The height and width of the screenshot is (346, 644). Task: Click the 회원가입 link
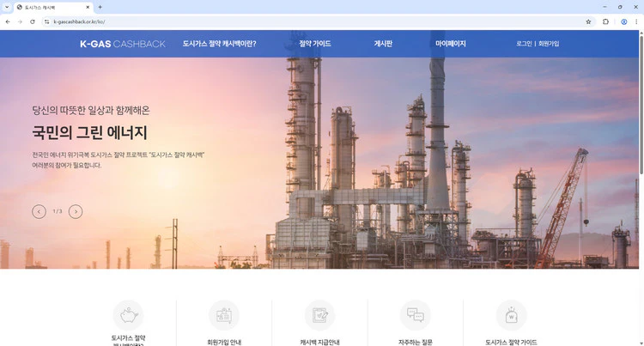click(x=549, y=44)
